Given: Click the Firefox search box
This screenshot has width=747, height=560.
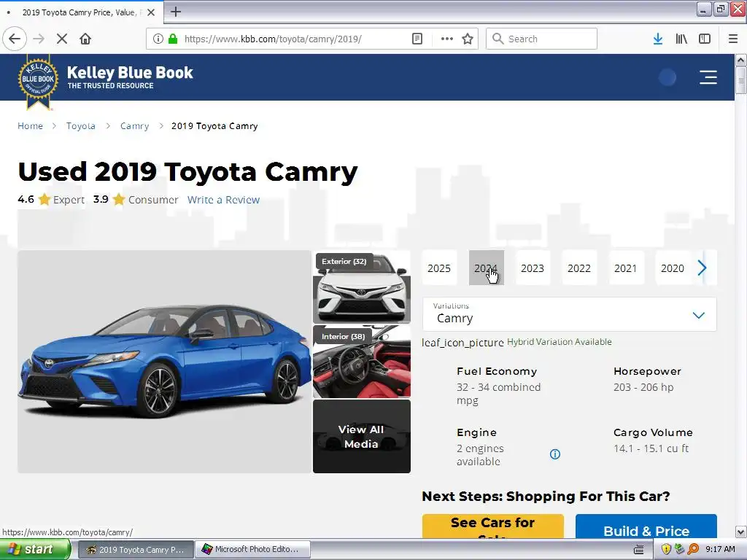Looking at the screenshot, I should (541, 39).
